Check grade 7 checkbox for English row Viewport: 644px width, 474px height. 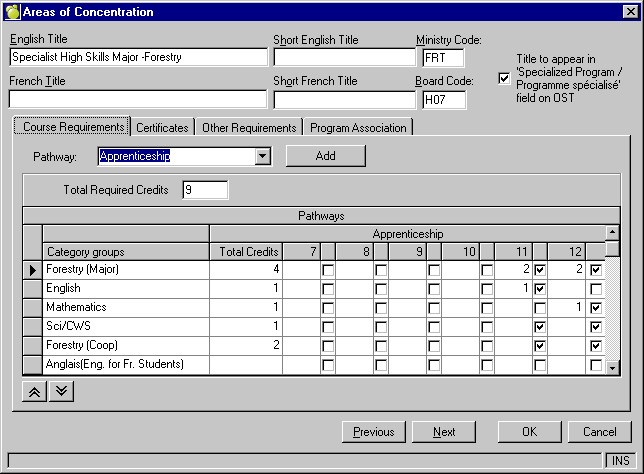pos(328,289)
